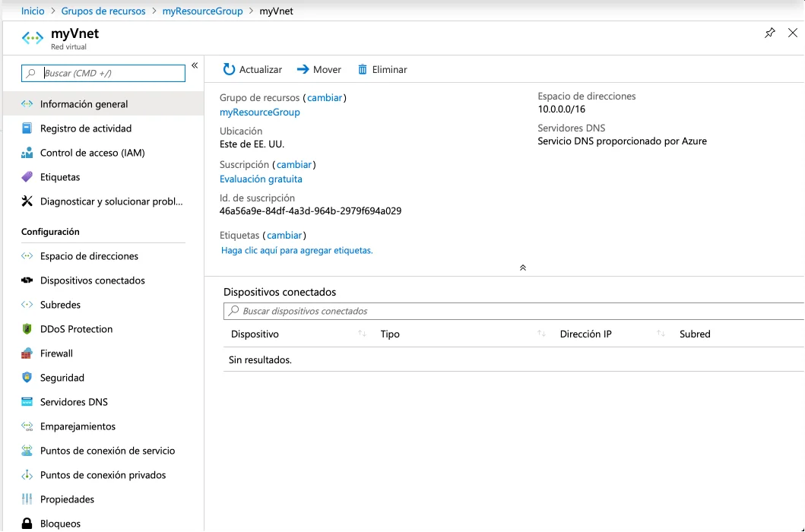Click the Dispositivos conectados plug icon
The image size is (805, 532).
coord(27,280)
